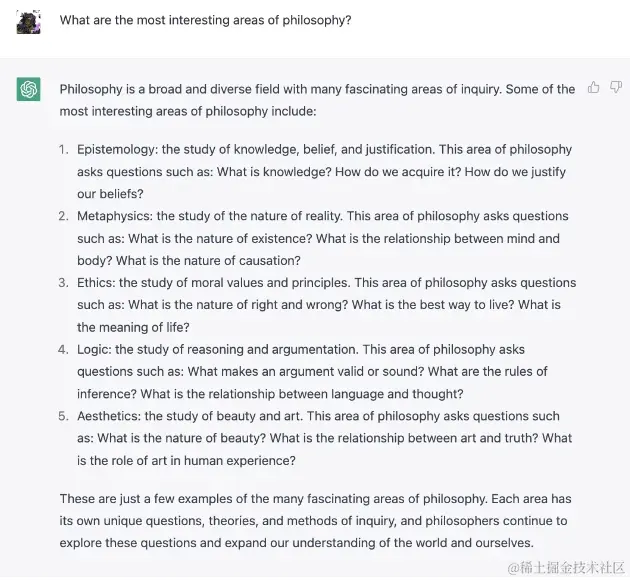Click the thumbs up icon
This screenshot has height=580, width=630.
point(593,87)
